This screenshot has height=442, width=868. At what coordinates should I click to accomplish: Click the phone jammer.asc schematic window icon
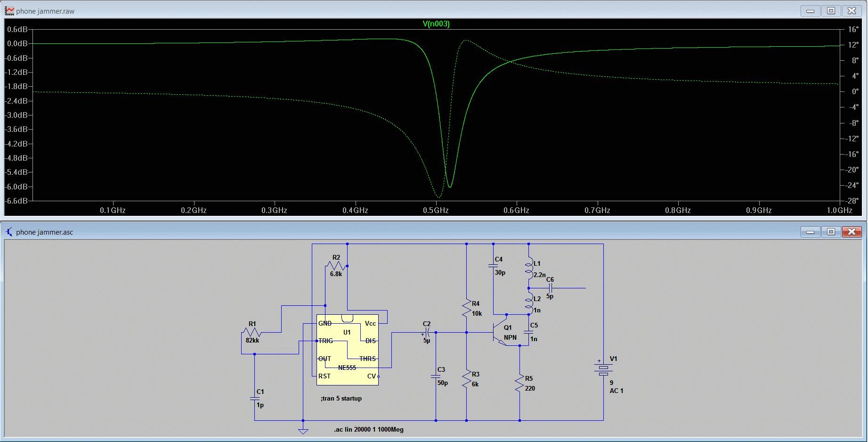click(9, 232)
